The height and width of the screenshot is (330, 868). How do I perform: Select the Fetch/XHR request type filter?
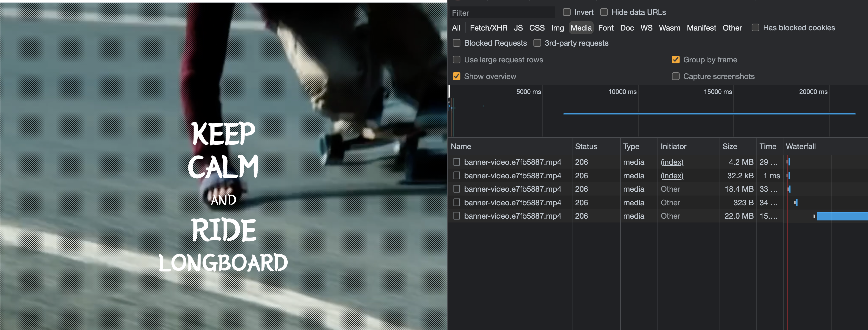coord(488,28)
